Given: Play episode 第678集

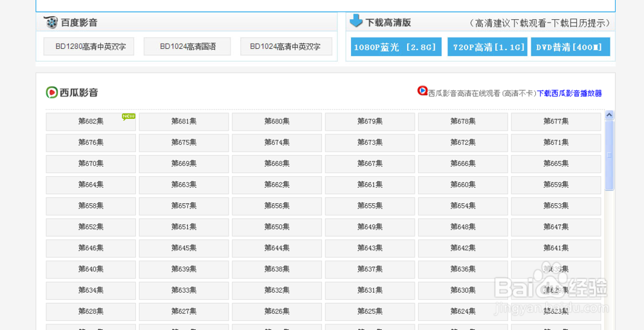Looking at the screenshot, I should 463,122.
